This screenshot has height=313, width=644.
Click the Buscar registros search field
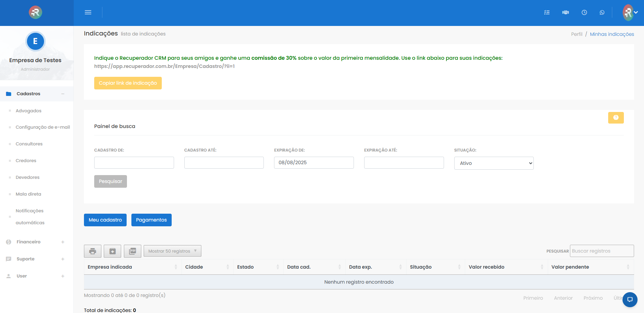pos(601,251)
